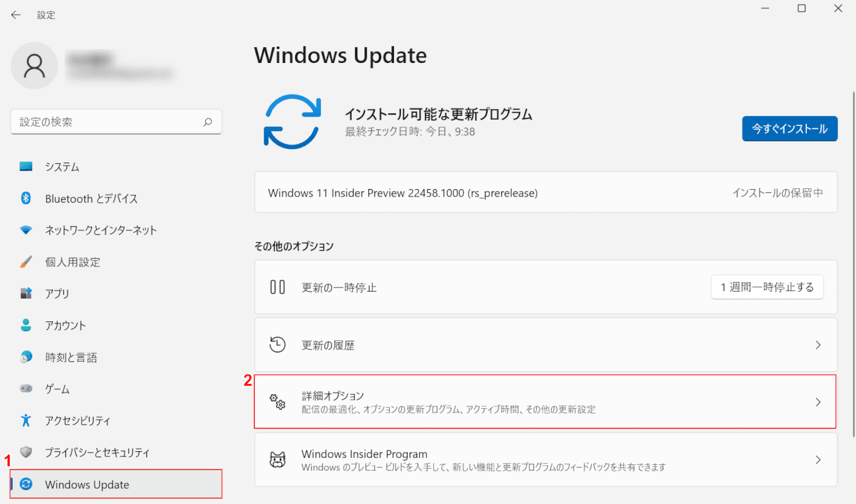
Task: Click the 詳細オプション description text
Action: coord(449,409)
